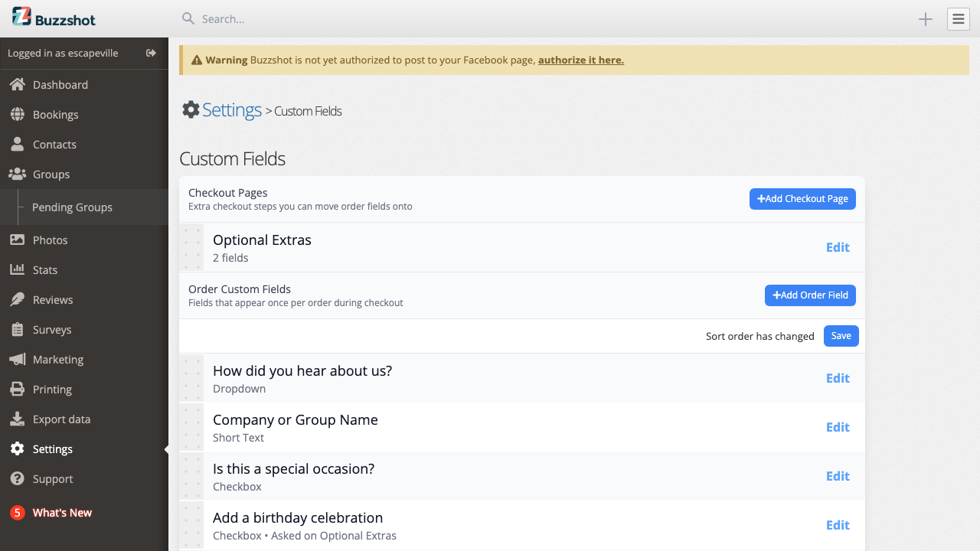980x551 pixels.
Task: Open the hamburger menu button
Action: (x=959, y=19)
